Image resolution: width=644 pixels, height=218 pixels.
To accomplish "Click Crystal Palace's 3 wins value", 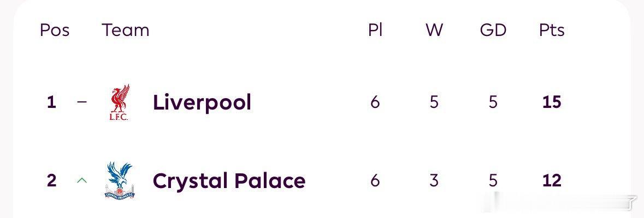I will pos(434,180).
